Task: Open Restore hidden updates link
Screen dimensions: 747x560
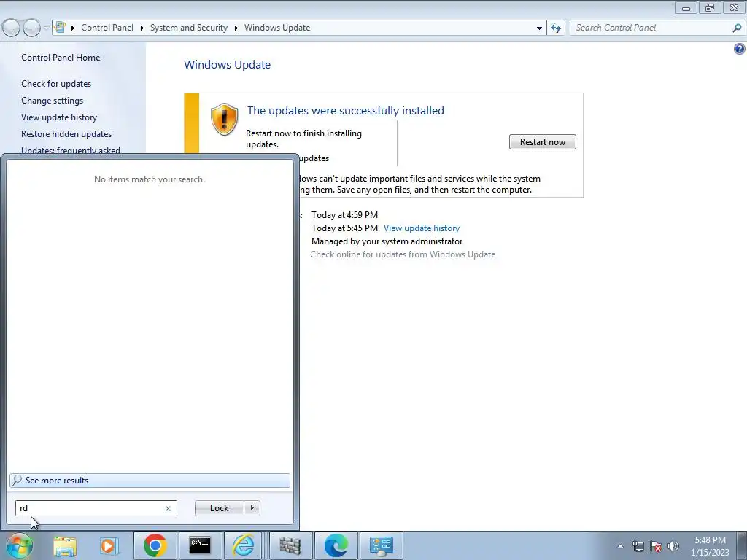Action: (x=66, y=134)
